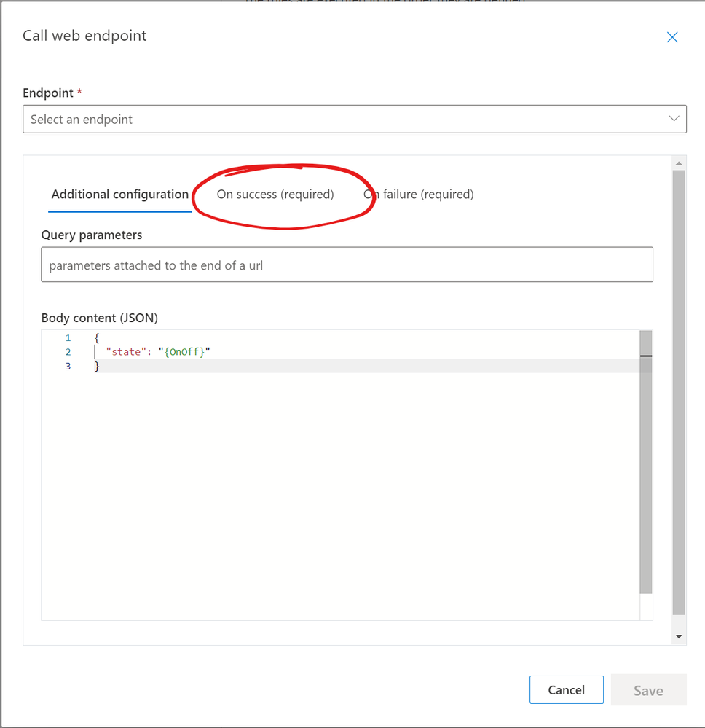This screenshot has width=705, height=728.
Task: Place cursor at opening brace on line 1
Action: [97, 338]
